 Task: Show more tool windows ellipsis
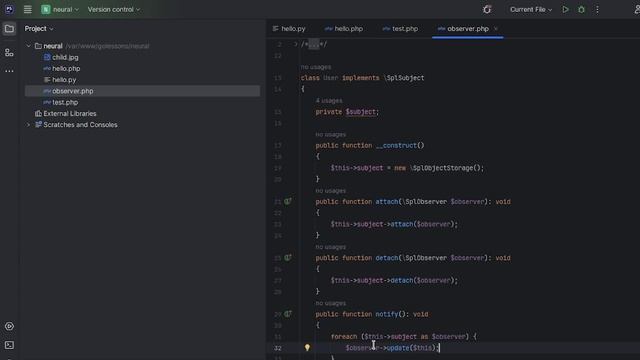[9, 71]
